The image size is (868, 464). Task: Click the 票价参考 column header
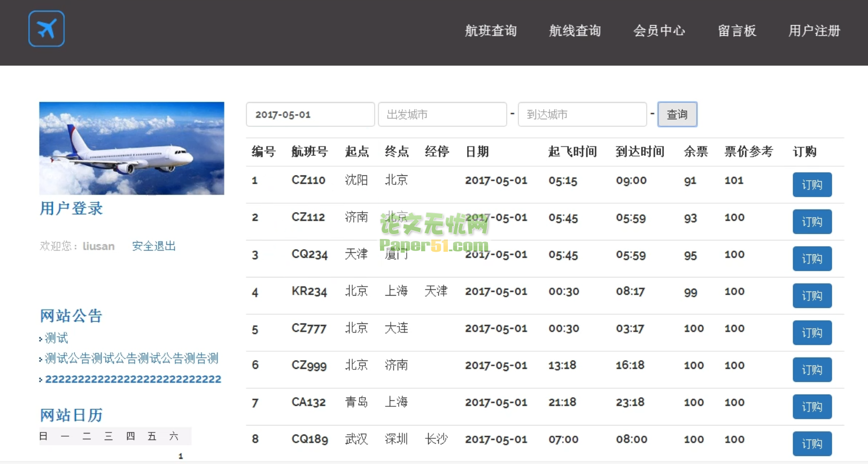749,152
